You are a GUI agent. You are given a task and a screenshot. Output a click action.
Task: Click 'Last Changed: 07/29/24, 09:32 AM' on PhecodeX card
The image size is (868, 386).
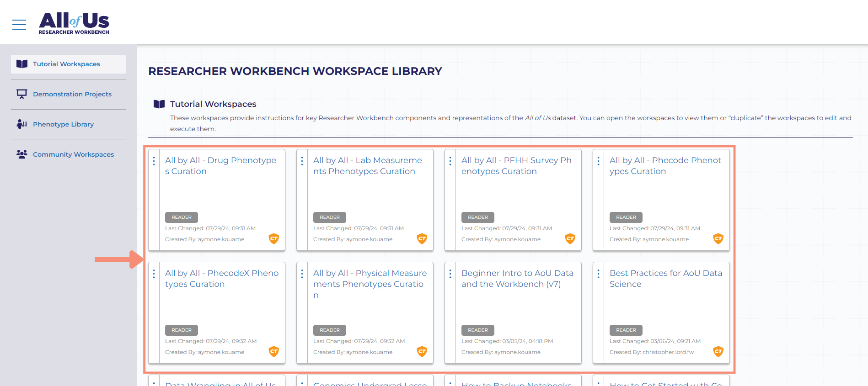pyautogui.click(x=211, y=341)
